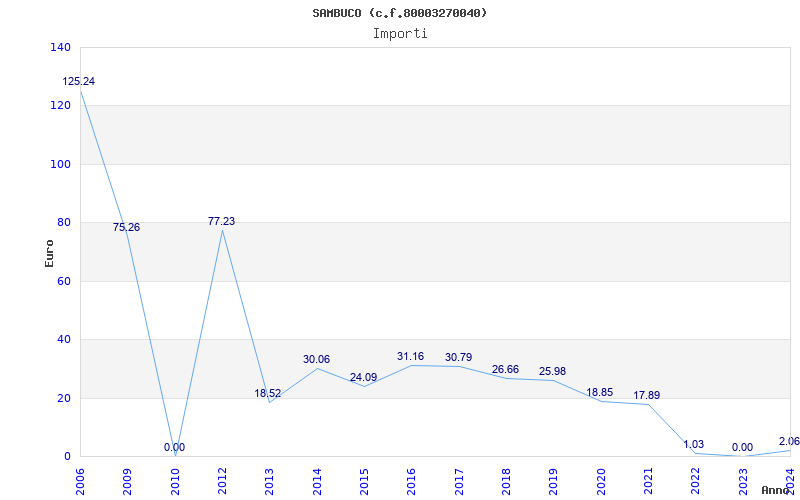This screenshot has height=500, width=800.
Task: Click the 2015 x-axis year
Action: [364, 482]
